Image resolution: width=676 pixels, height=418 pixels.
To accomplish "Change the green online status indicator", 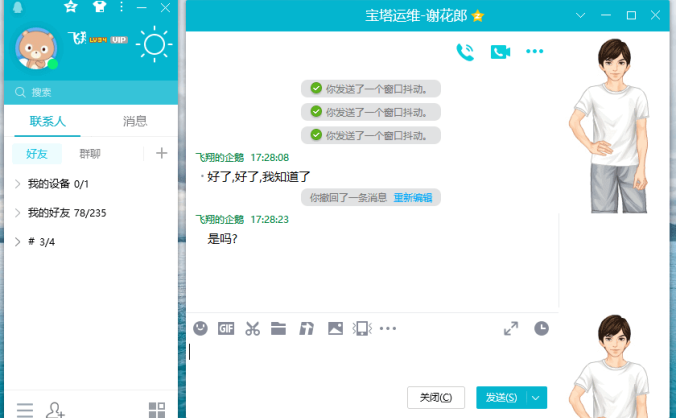I will coord(53,64).
